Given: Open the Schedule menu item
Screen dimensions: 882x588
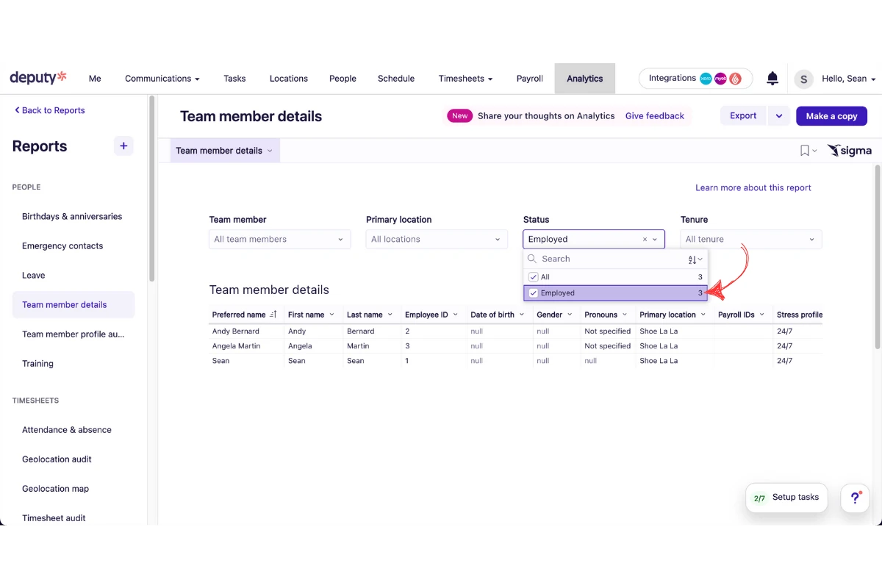Looking at the screenshot, I should coord(396,79).
